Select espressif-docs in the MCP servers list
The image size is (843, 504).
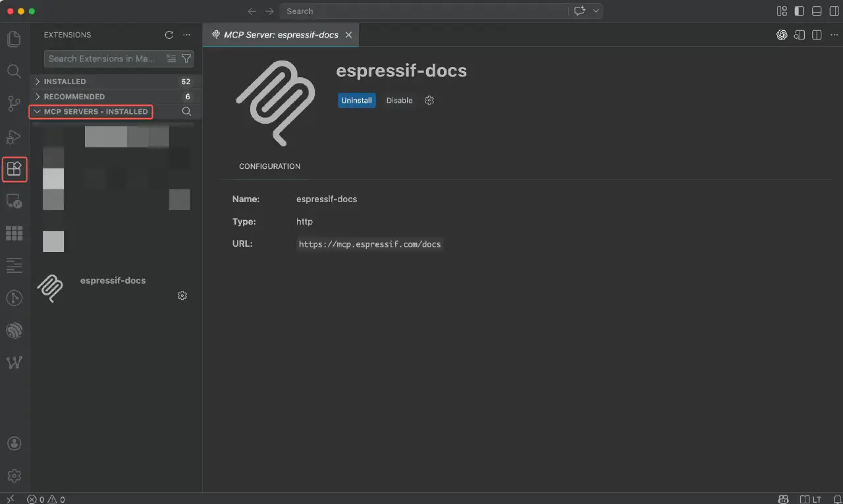pos(116,288)
